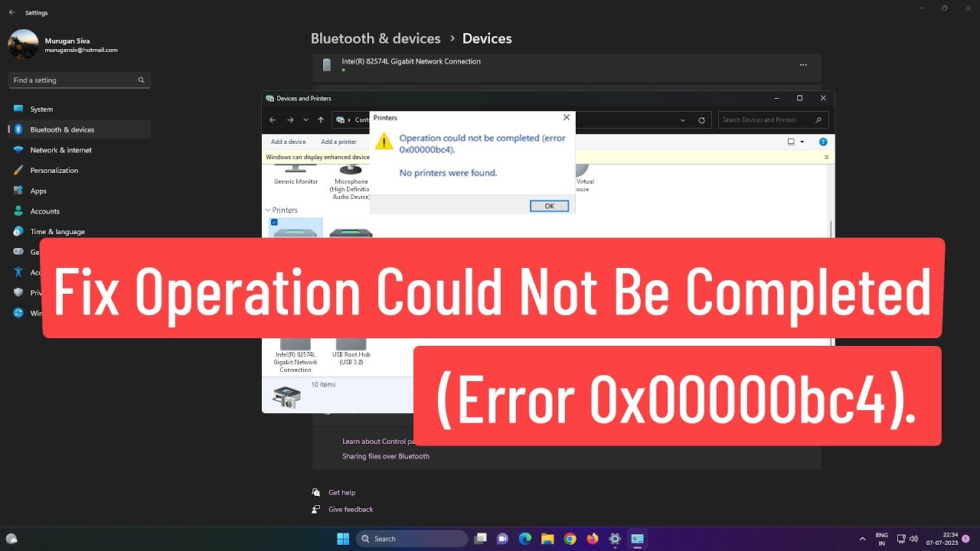Viewport: 980px width, 551px height.
Task: Click the Bluetooth & devices sidebar icon
Action: click(18, 129)
